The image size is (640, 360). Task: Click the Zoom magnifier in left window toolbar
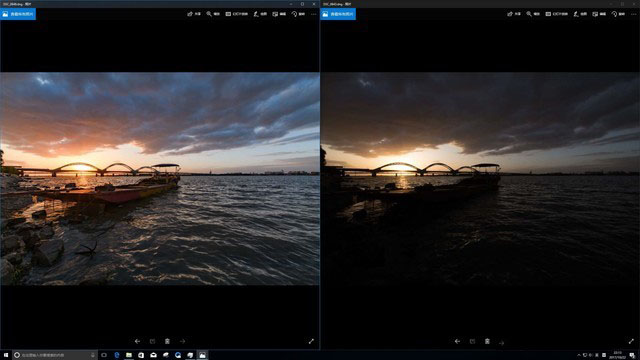pyautogui.click(x=213, y=14)
